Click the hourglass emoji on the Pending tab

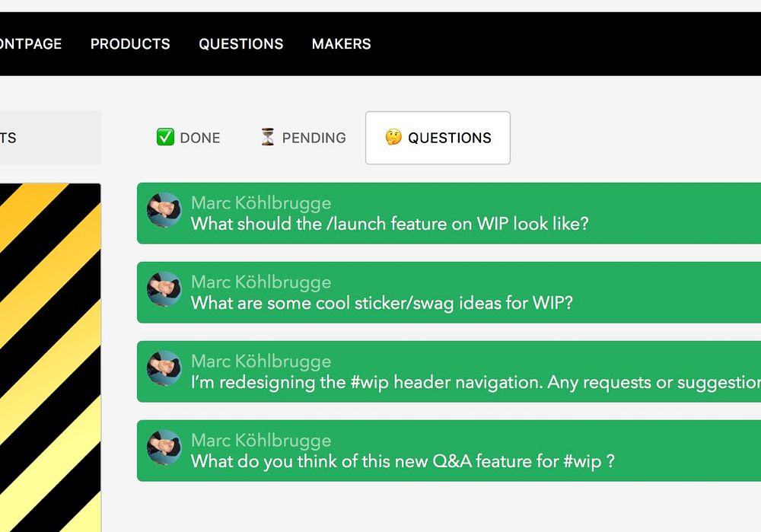coord(267,137)
